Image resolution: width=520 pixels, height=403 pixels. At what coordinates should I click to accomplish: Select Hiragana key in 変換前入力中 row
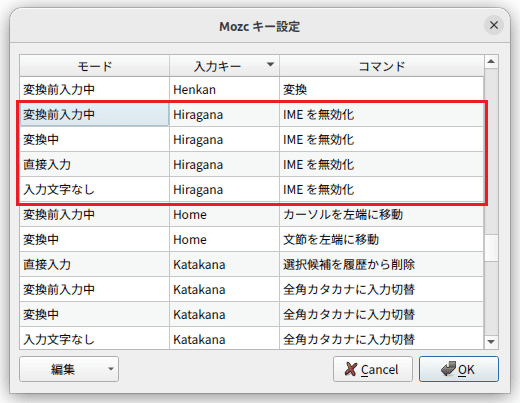point(224,114)
